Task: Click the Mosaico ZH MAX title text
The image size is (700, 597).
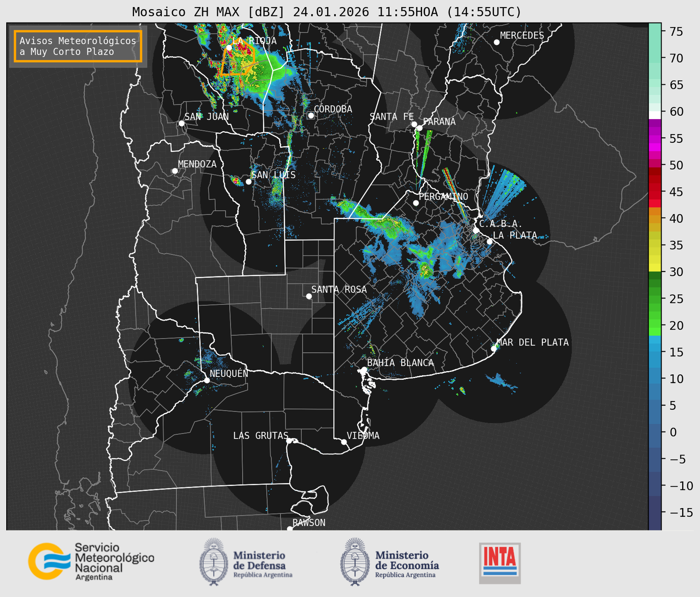Action: 327,12
